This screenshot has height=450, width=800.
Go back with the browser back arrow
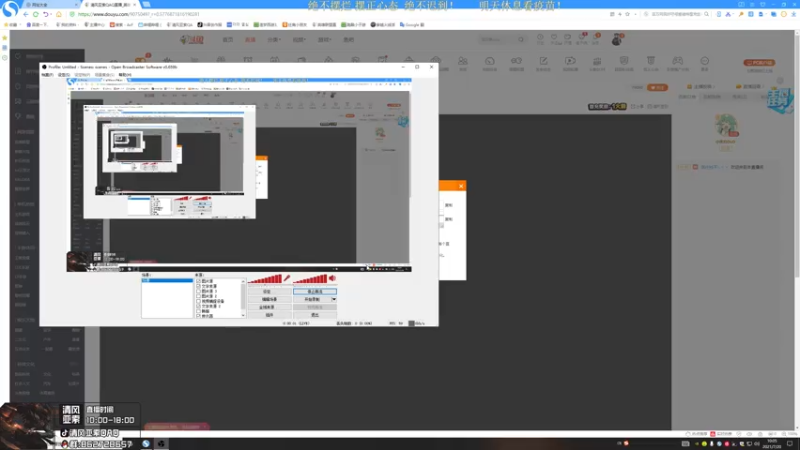(26, 14)
